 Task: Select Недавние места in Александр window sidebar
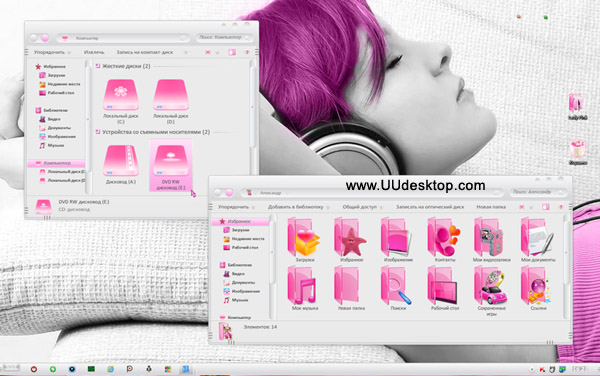244,239
